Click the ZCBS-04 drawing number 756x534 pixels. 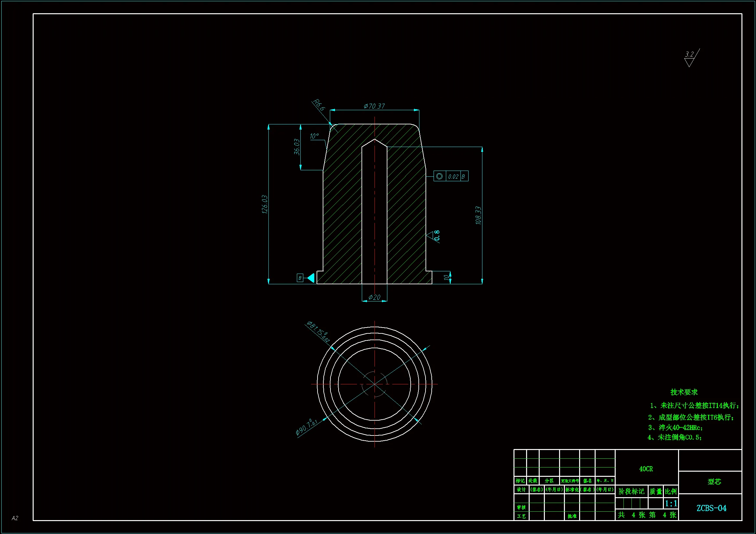click(711, 508)
